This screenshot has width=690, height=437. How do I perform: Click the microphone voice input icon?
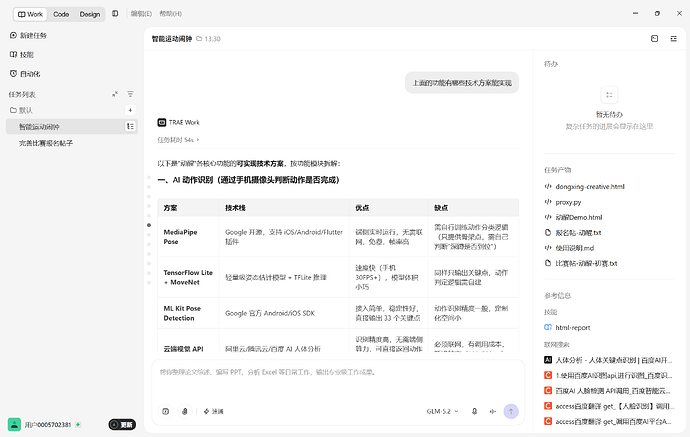click(x=474, y=411)
